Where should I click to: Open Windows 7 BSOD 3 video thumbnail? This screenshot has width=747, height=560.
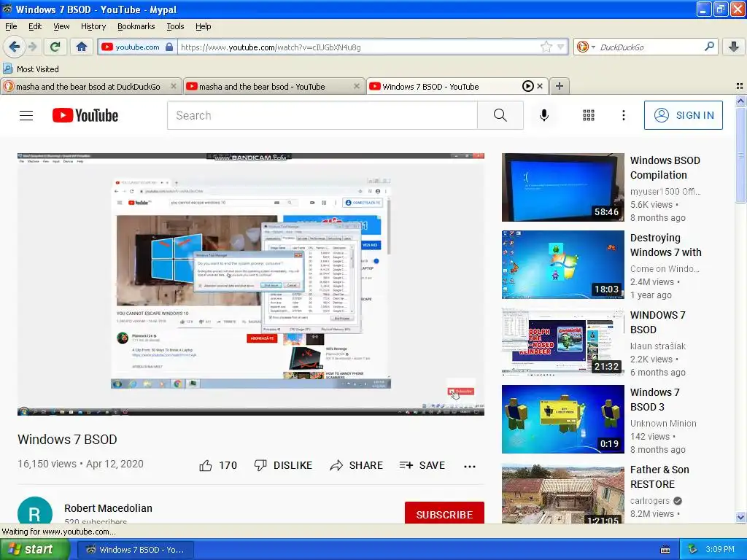tap(562, 419)
